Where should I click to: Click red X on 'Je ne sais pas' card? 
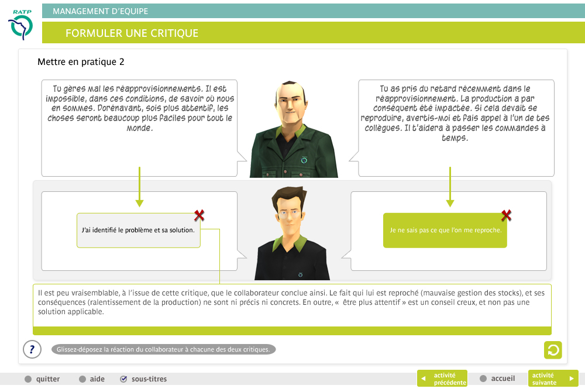(506, 215)
